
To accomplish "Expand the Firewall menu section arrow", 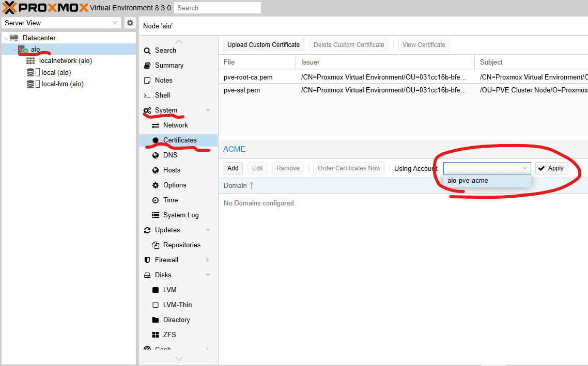I will 208,260.
